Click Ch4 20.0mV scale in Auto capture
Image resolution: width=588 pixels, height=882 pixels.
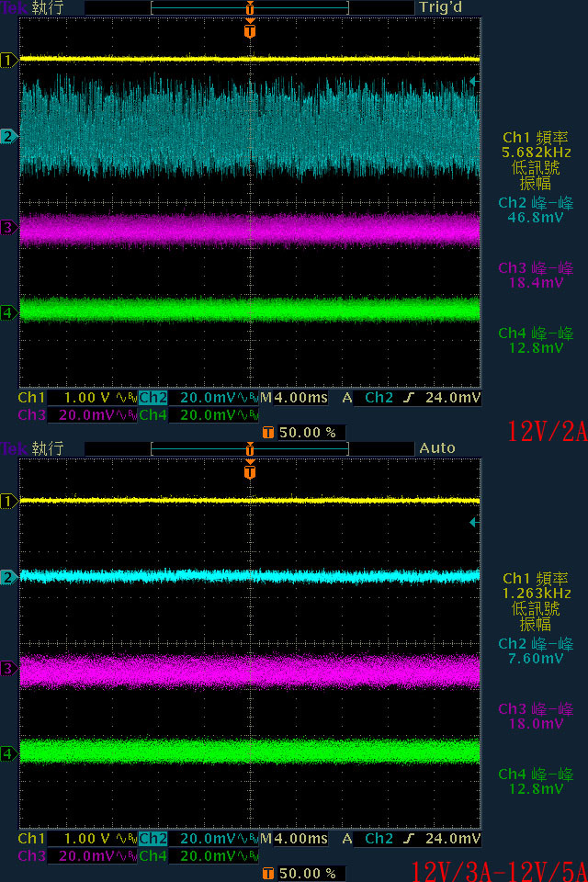208,856
